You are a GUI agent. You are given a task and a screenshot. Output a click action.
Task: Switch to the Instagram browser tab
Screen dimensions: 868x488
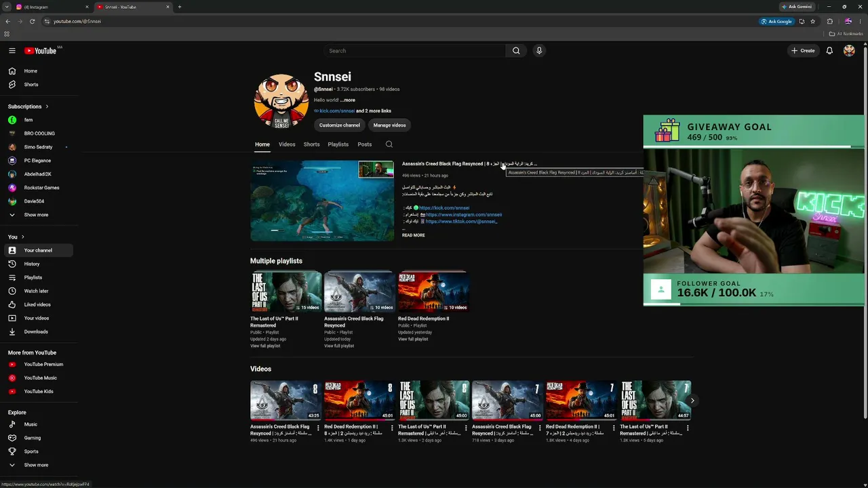click(53, 7)
